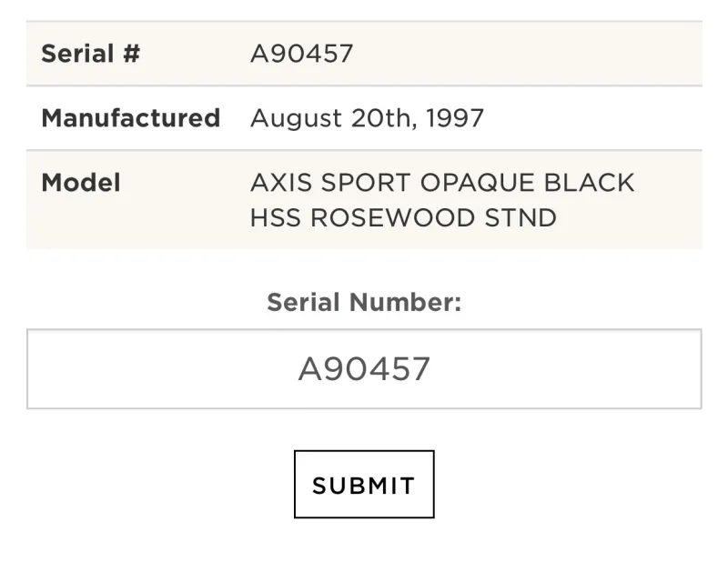Select the A90457 value in the table
Viewport: 728px width, 562px height.
click(301, 54)
